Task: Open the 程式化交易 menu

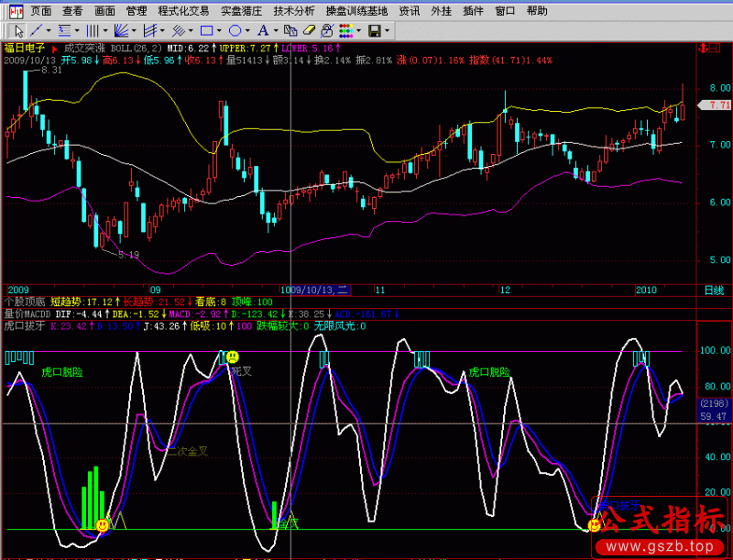Action: point(183,11)
